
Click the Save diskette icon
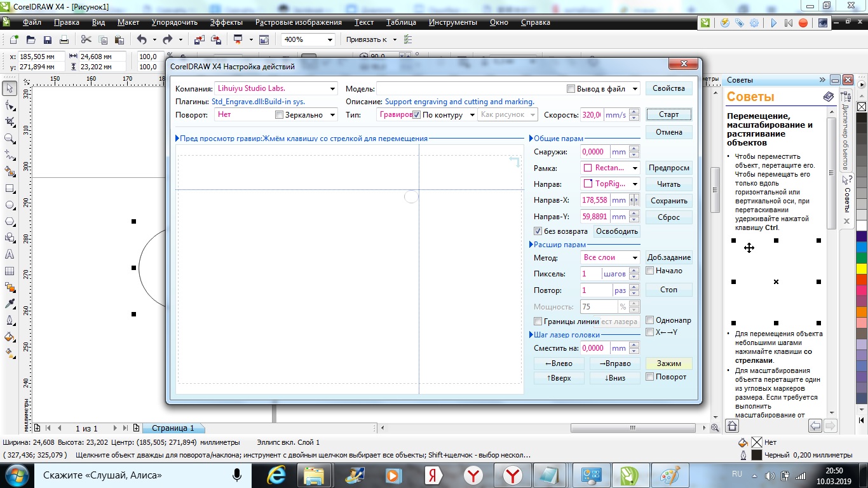tap(47, 39)
